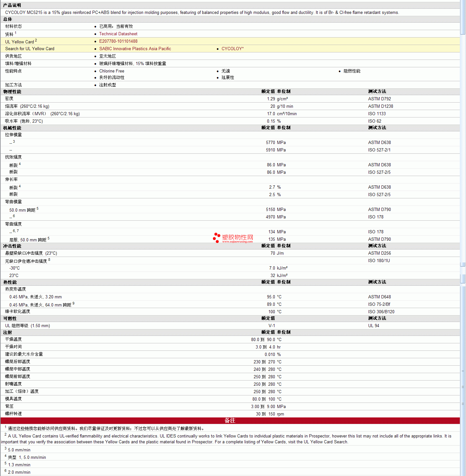Select the 7.0 kJ/m² value at -30°C
Image resolution: width=466 pixels, height=476 pixels.
point(278,268)
